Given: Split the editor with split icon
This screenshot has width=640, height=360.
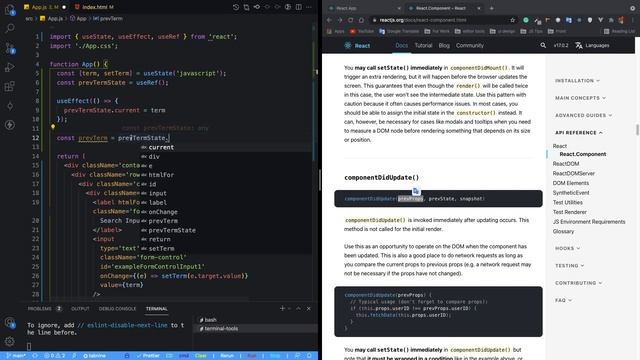Looking at the screenshot, I should point(299,7).
